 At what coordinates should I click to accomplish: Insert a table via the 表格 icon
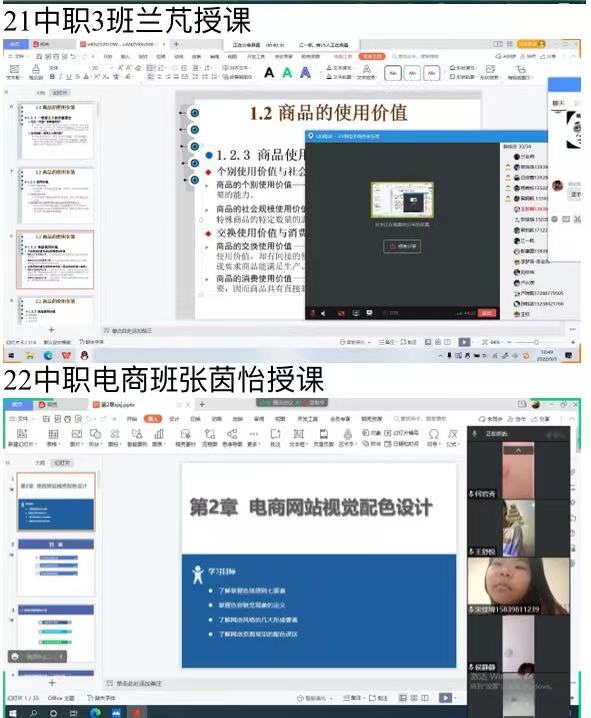click(x=53, y=437)
